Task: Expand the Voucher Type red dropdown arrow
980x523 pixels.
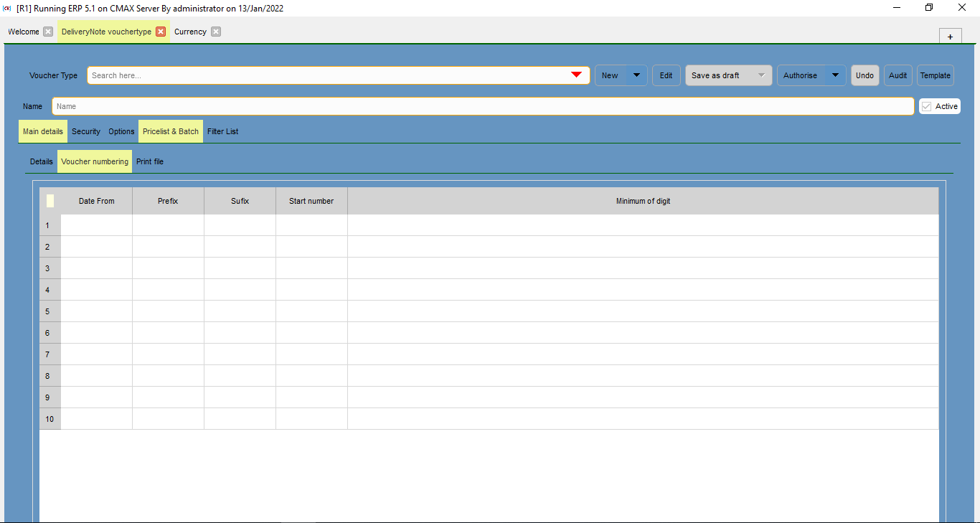Action: point(576,75)
